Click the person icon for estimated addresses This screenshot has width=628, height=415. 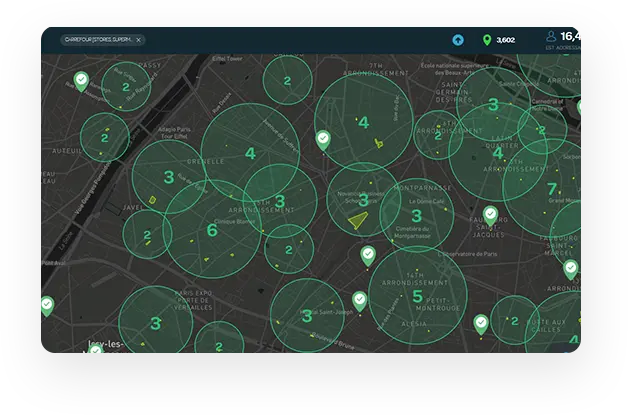(x=551, y=36)
